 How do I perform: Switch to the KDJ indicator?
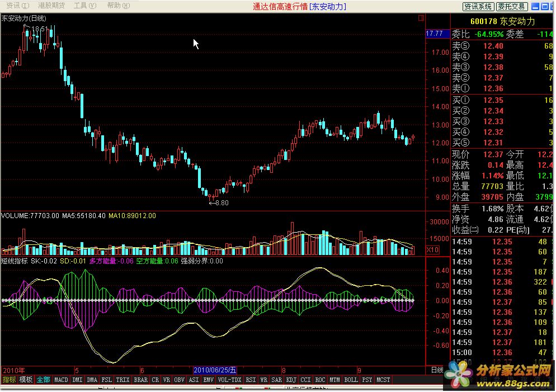(291, 380)
